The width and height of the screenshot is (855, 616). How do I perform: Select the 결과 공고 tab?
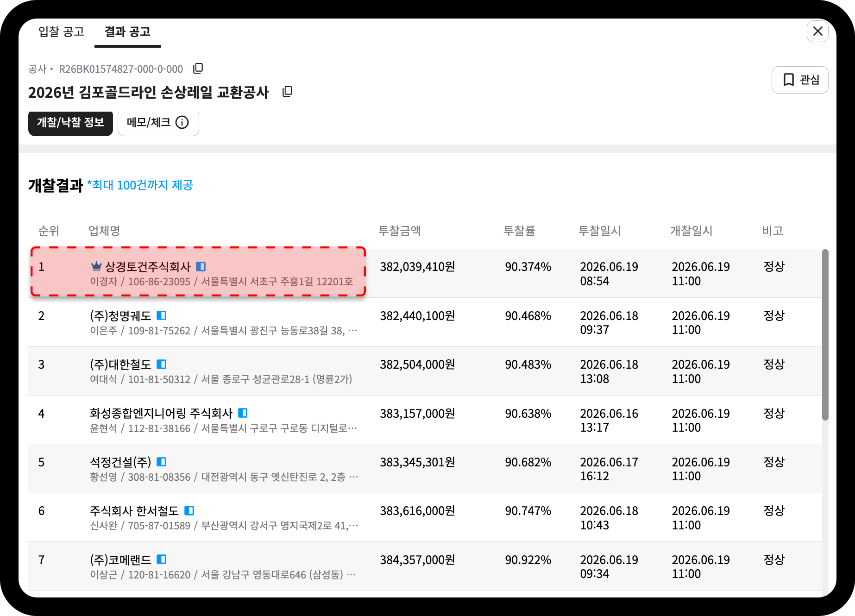127,32
